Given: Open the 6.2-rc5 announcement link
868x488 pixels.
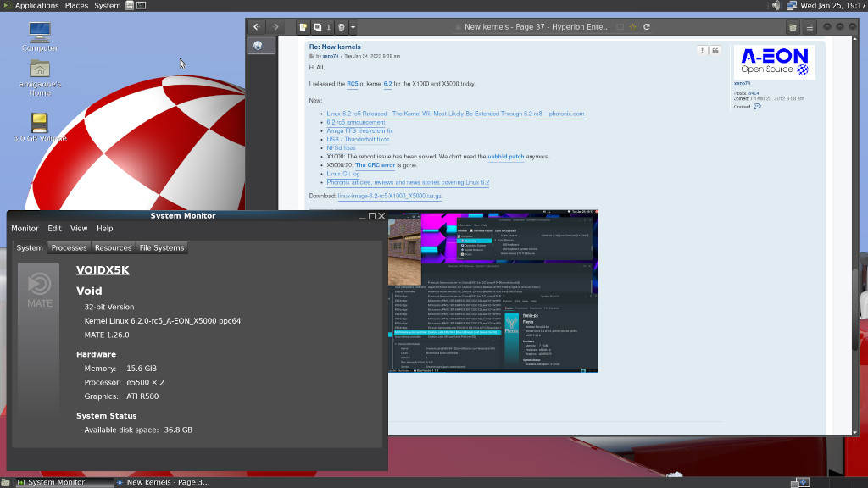Looking at the screenshot, I should pos(355,122).
